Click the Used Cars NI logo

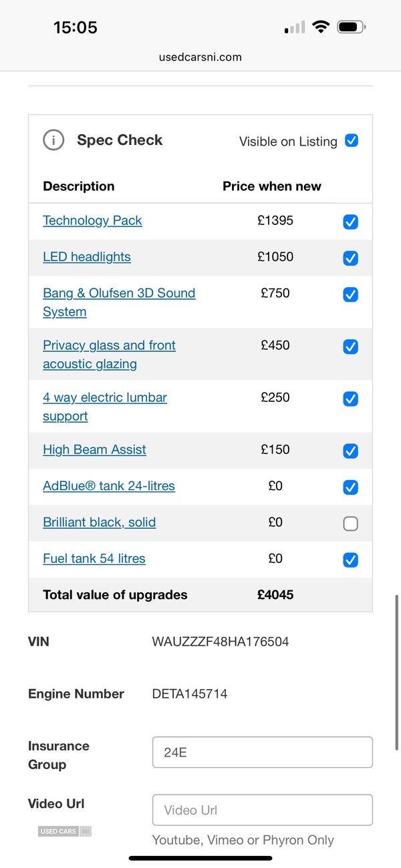click(65, 831)
